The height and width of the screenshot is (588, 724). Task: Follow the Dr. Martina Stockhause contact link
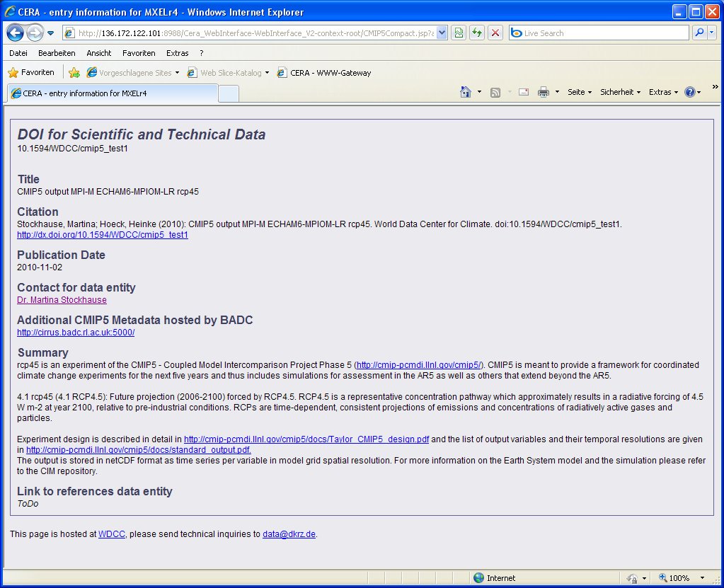tap(62, 300)
